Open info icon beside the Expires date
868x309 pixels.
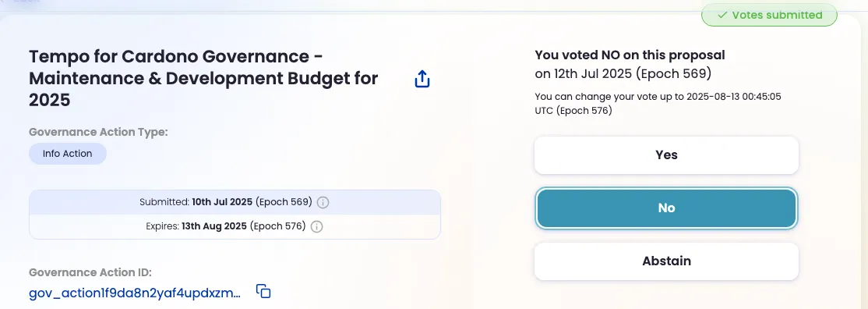coord(316,226)
